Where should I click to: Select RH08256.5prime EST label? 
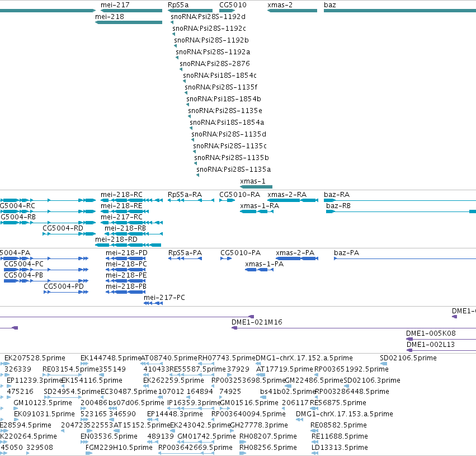click(268, 448)
